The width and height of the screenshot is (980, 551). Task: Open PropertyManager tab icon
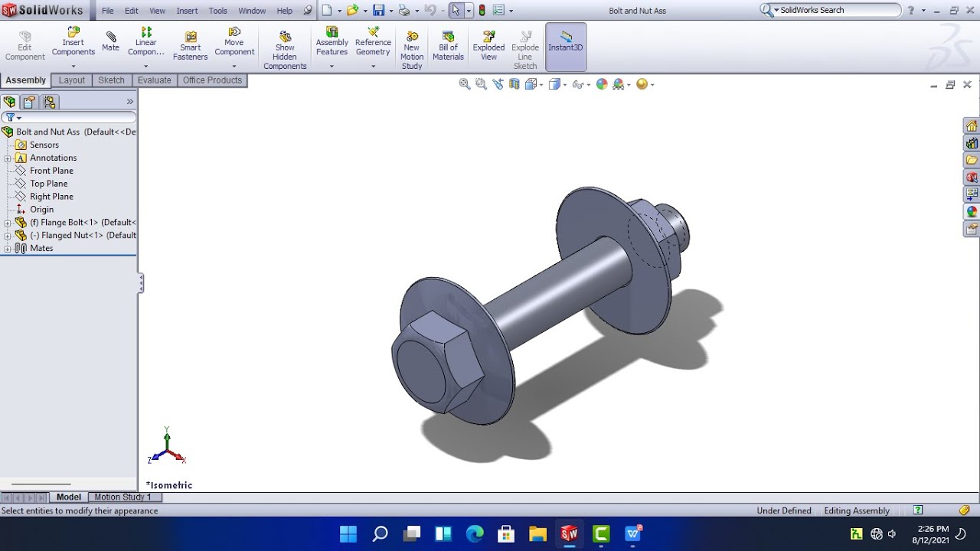tap(29, 102)
